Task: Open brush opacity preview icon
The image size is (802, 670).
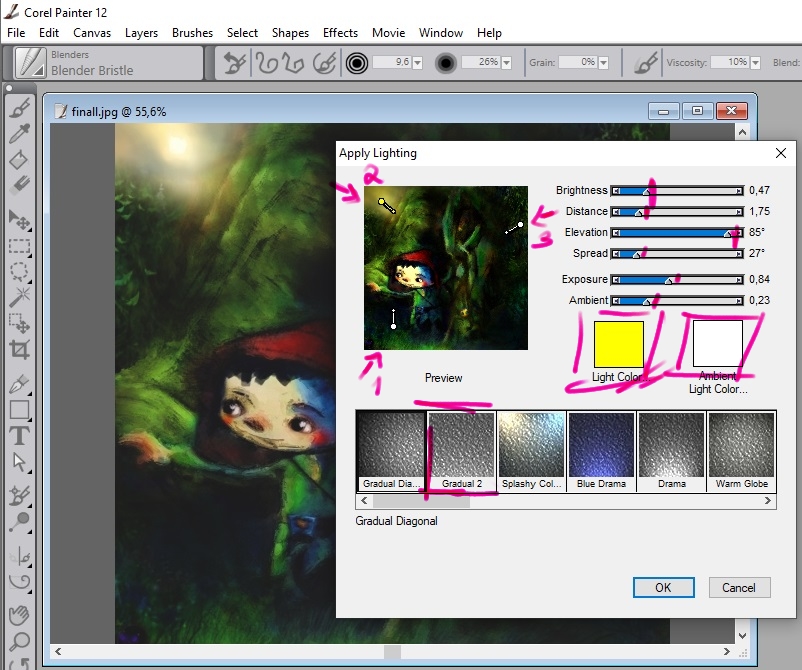Action: (x=445, y=63)
